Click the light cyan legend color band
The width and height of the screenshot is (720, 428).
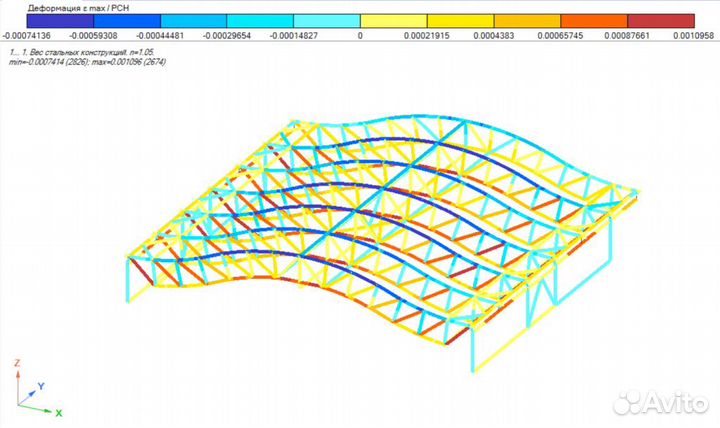point(326,20)
